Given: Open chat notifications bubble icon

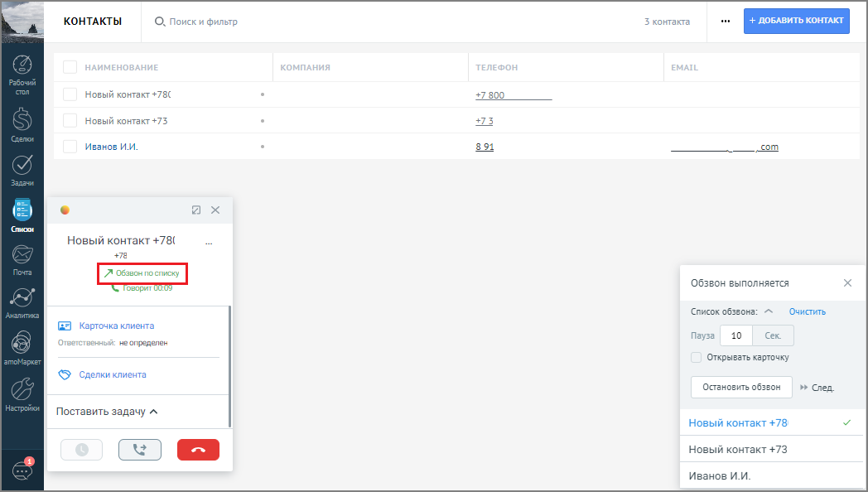Looking at the screenshot, I should click(22, 470).
